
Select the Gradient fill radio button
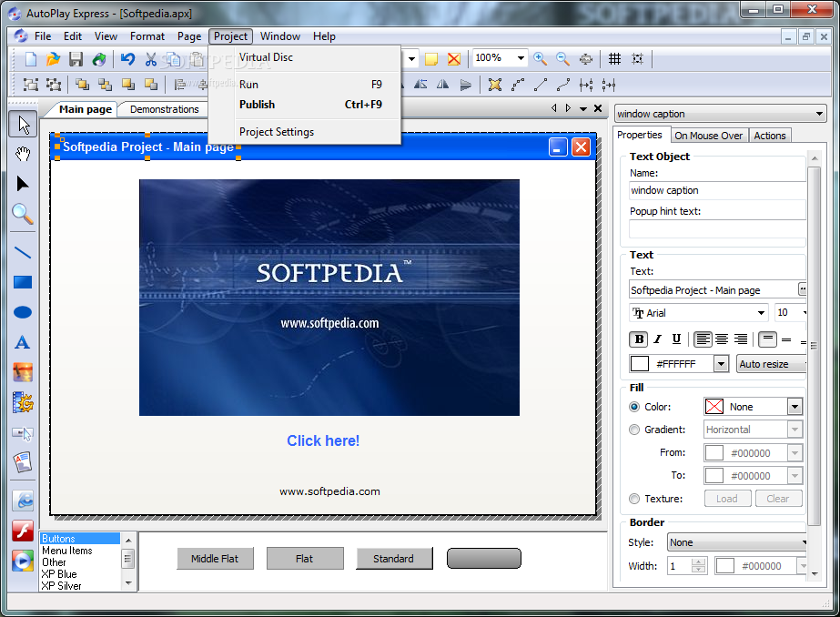tap(634, 430)
